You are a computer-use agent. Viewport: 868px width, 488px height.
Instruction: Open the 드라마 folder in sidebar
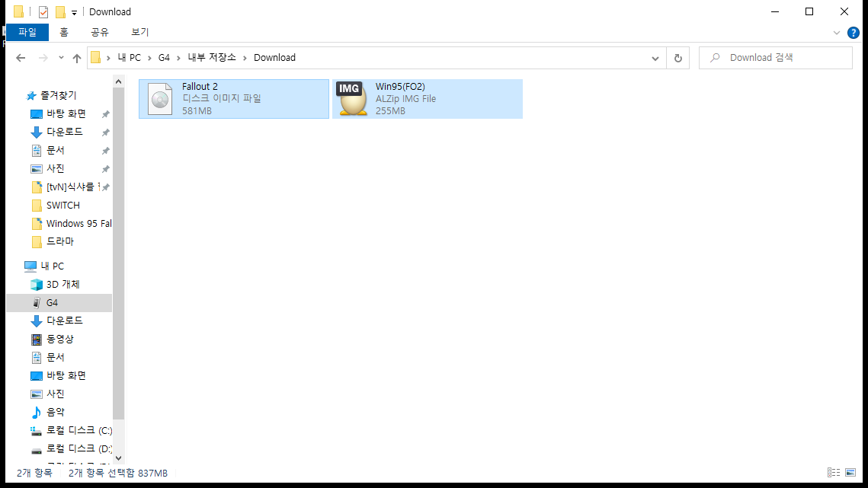(x=59, y=242)
